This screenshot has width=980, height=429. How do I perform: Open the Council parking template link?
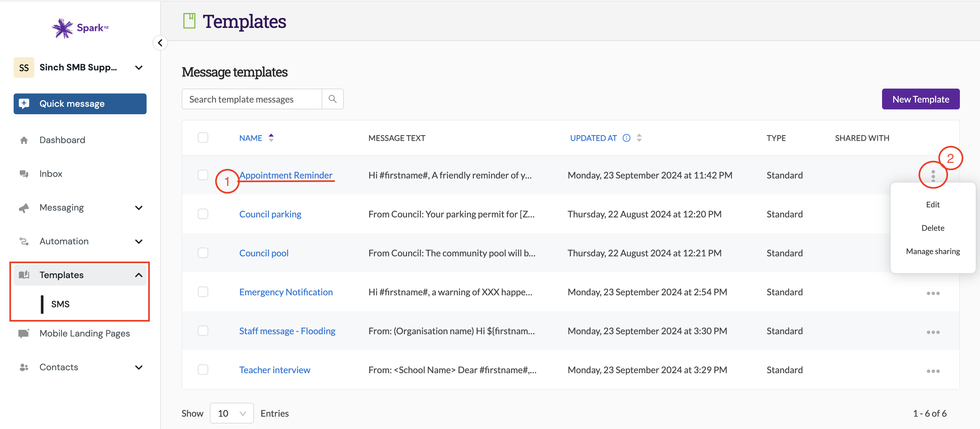click(x=270, y=214)
